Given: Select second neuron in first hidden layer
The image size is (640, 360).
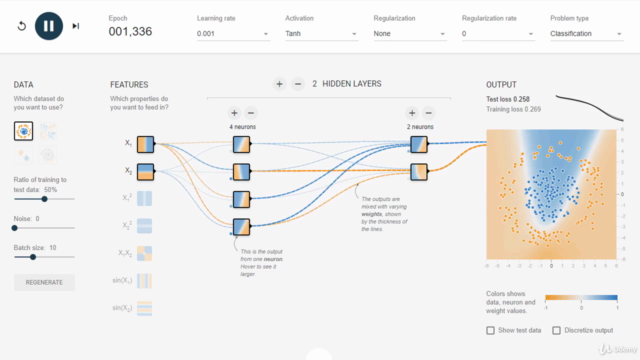Looking at the screenshot, I should [242, 172].
